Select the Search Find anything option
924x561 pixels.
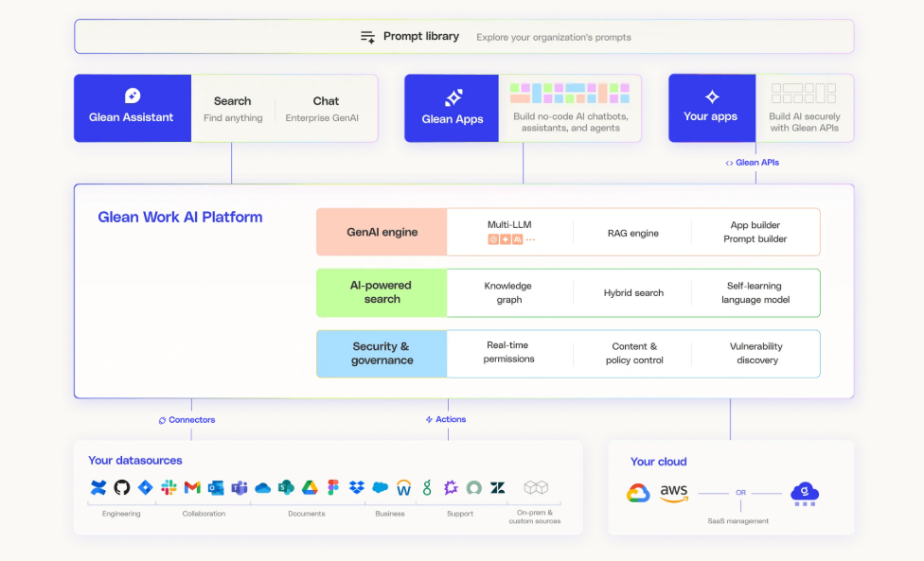pos(233,109)
